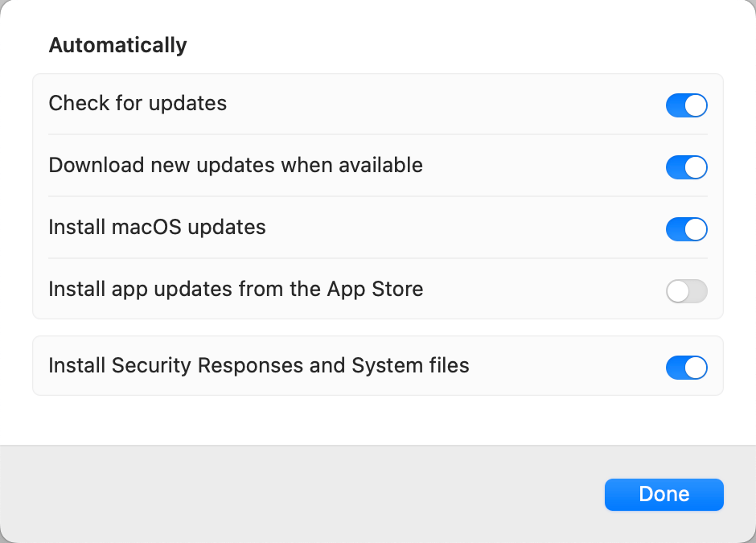Click the Done button
The image size is (756, 543).
click(x=664, y=494)
